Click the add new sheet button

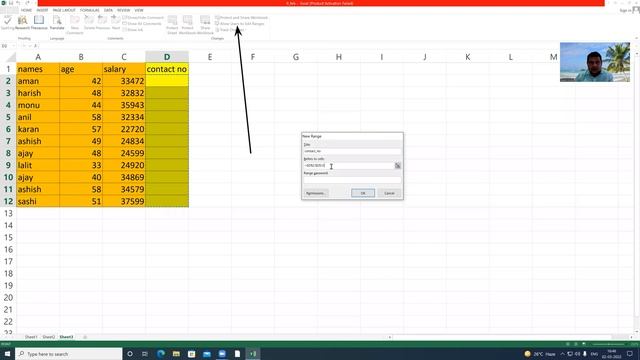tap(85, 337)
